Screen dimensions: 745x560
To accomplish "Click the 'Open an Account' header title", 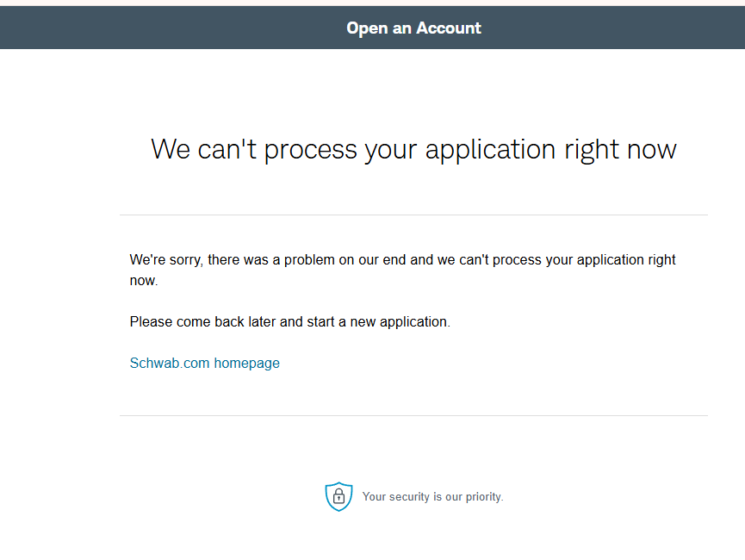I will coord(413,28).
